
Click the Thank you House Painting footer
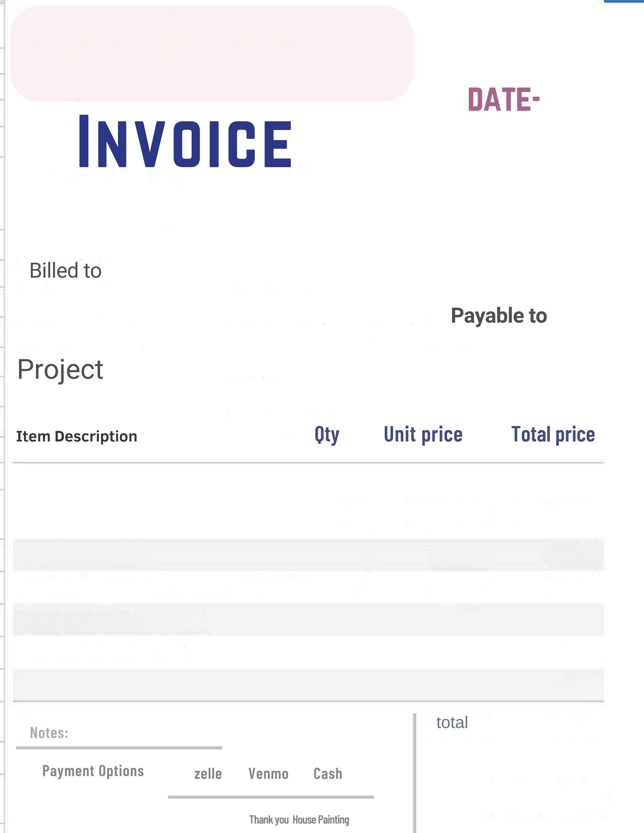(299, 820)
